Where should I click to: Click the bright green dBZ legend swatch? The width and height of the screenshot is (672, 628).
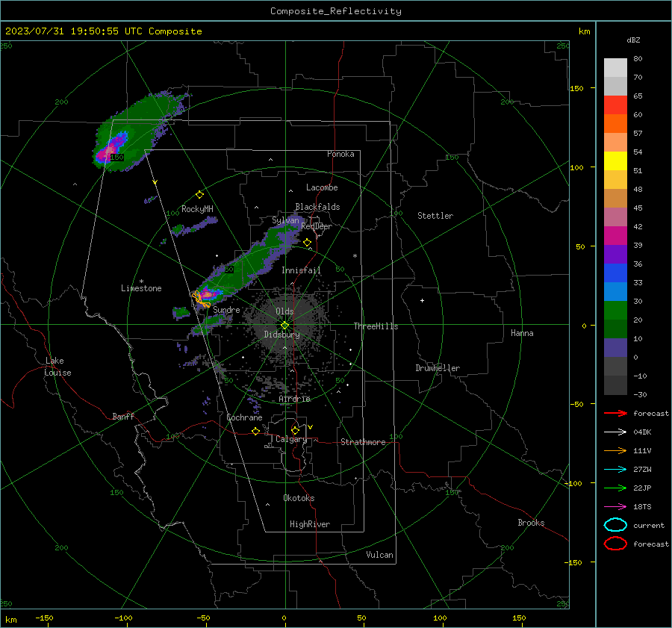(615, 310)
